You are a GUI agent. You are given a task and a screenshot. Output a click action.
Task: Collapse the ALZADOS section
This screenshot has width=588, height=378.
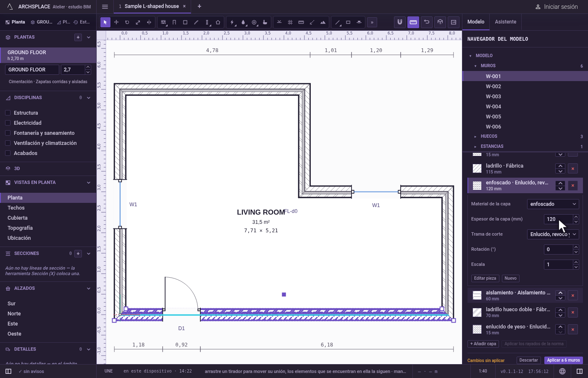[89, 289]
